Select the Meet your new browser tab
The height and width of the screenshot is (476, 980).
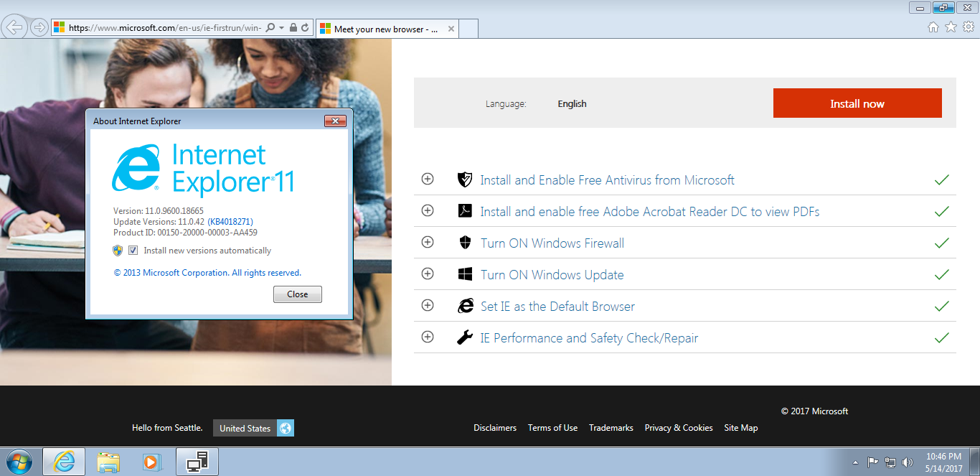pyautogui.click(x=386, y=29)
